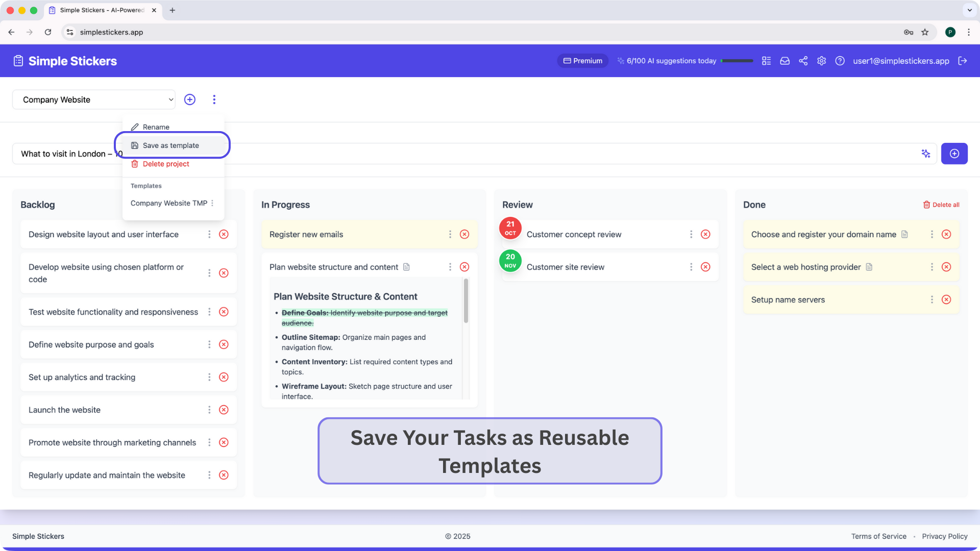Open the inbox icon in header
Screen dimensions: 980x551
tap(785, 61)
